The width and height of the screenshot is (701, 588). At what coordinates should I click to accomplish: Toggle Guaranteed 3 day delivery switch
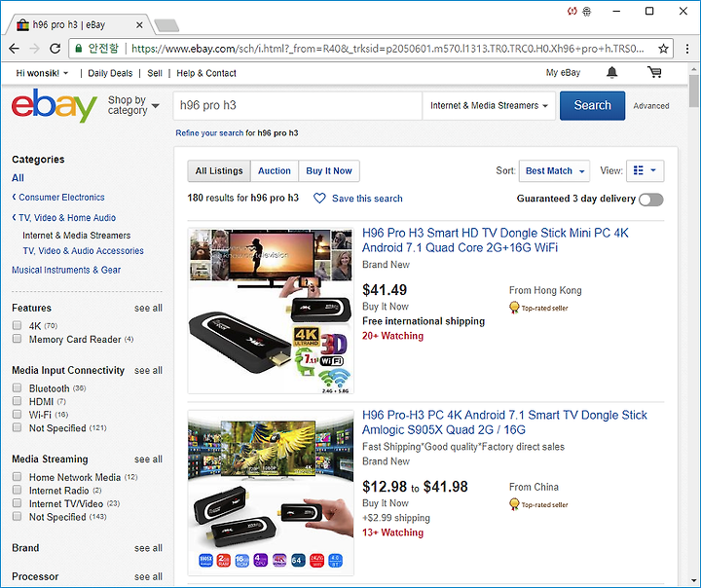651,200
